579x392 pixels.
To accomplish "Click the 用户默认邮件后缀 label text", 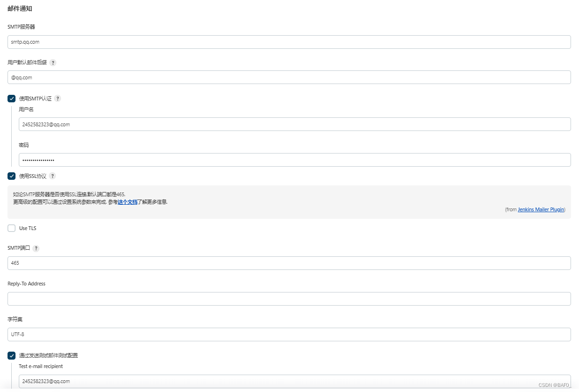I will [27, 62].
